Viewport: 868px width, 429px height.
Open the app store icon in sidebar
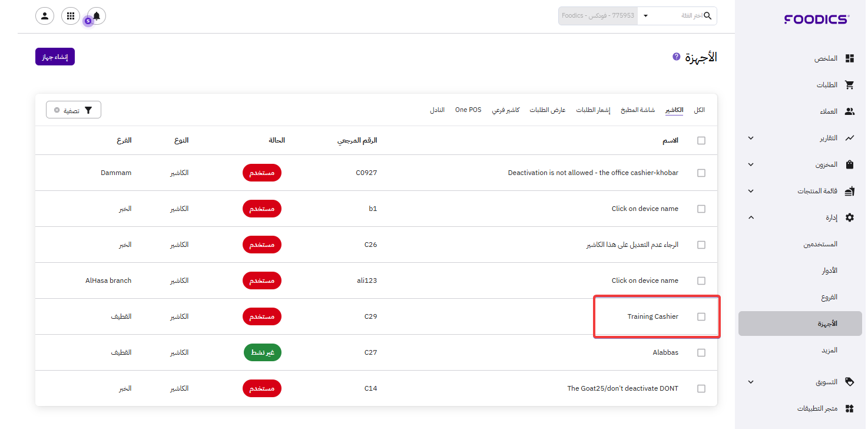(849, 408)
